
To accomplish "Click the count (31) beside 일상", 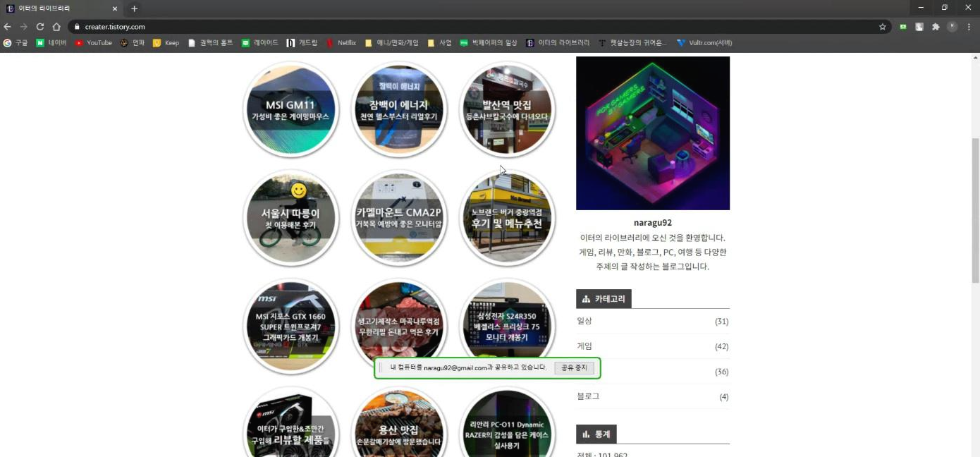I will (722, 322).
